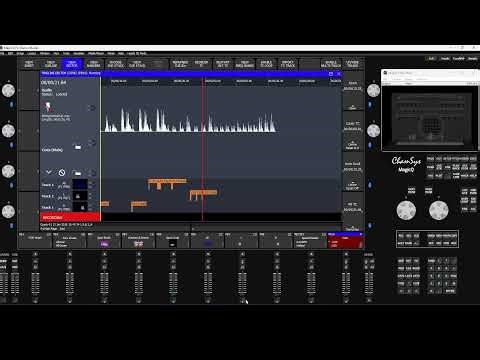Image resolution: width=480 pixels, height=360 pixels.
Task: Open the Media Player menu
Action: (x=96, y=53)
